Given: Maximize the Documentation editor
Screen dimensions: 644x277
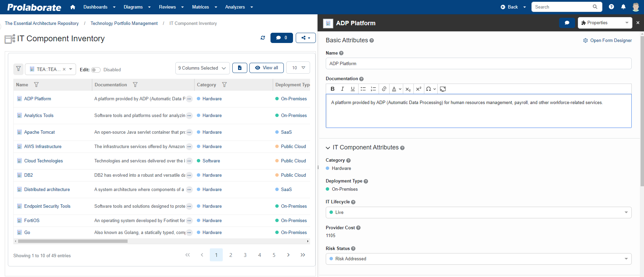Looking at the screenshot, I should tap(443, 89).
